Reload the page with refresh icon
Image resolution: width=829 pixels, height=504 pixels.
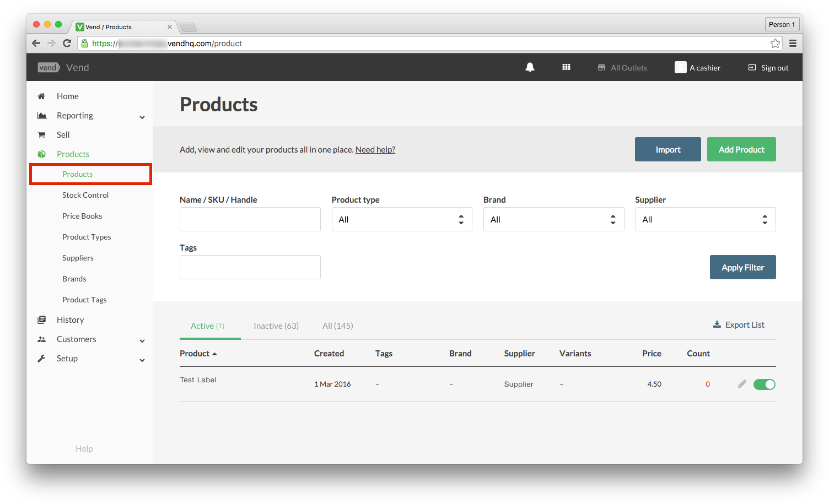pos(67,44)
